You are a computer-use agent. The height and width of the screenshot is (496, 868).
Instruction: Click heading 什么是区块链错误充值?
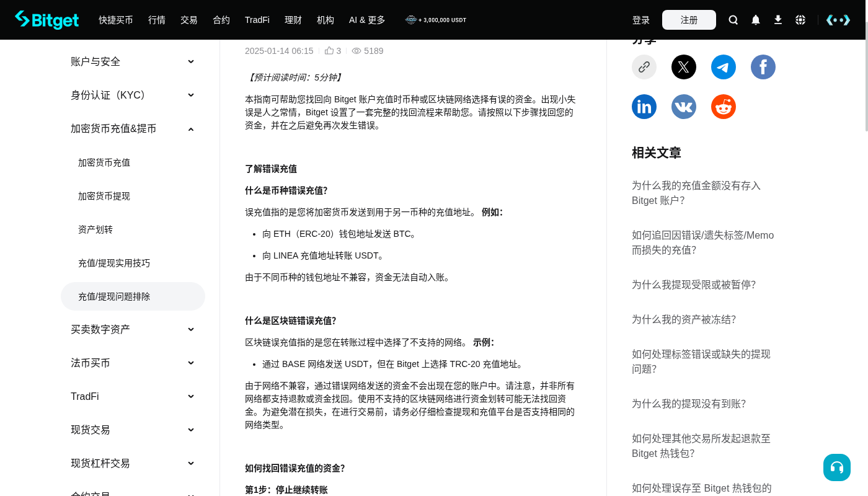(x=290, y=321)
